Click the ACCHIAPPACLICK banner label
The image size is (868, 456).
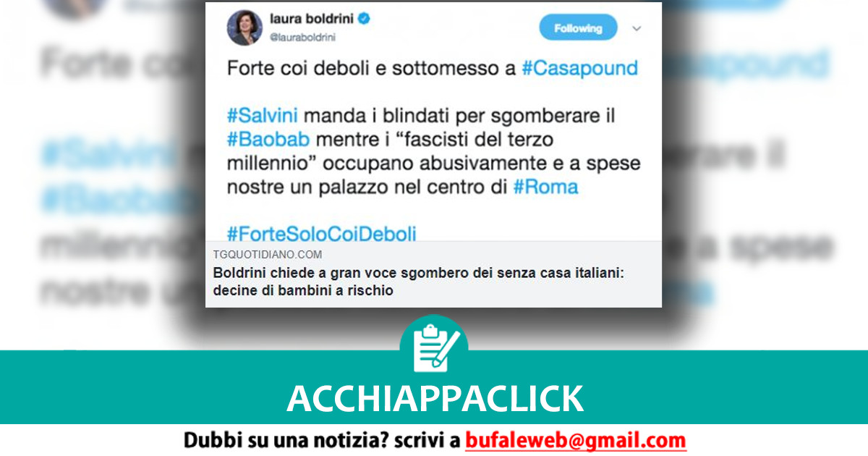click(435, 398)
